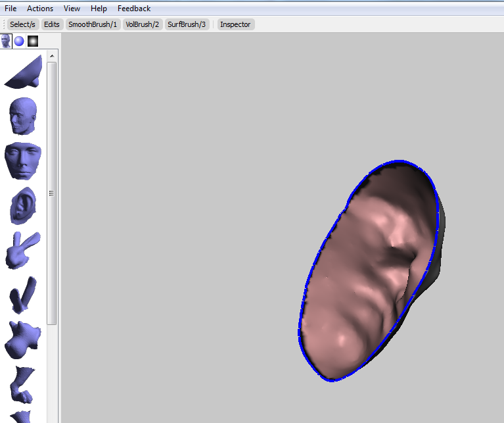This screenshot has width=504, height=423.
Task: Activate the SurfBrush/3 tool
Action: [187, 24]
